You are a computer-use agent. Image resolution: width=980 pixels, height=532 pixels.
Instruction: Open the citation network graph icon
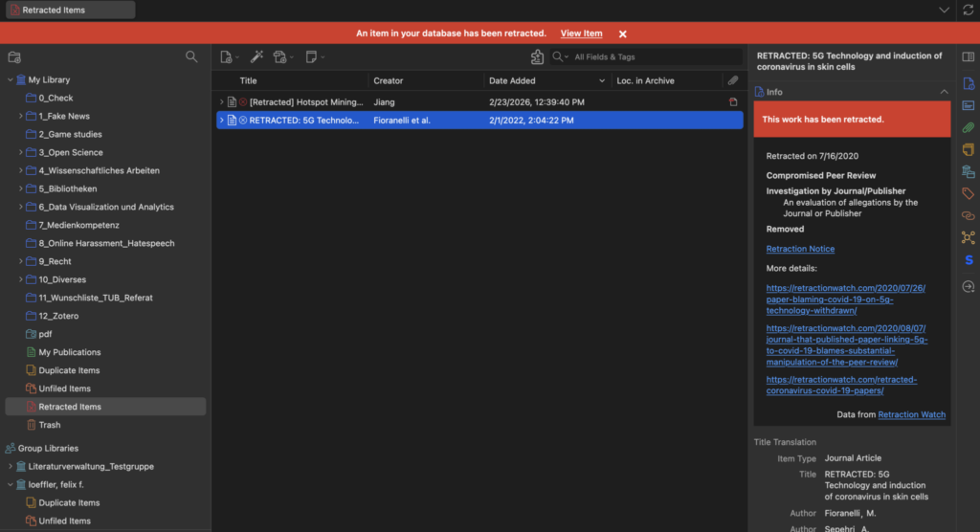(969, 237)
